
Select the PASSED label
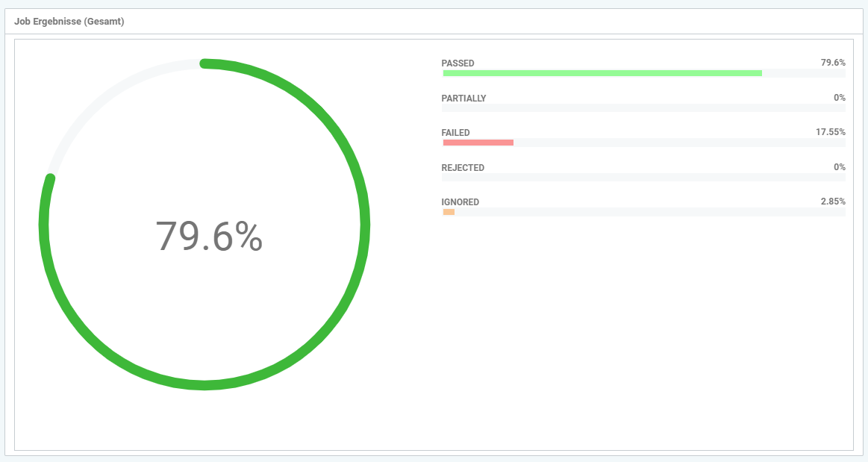pos(458,63)
